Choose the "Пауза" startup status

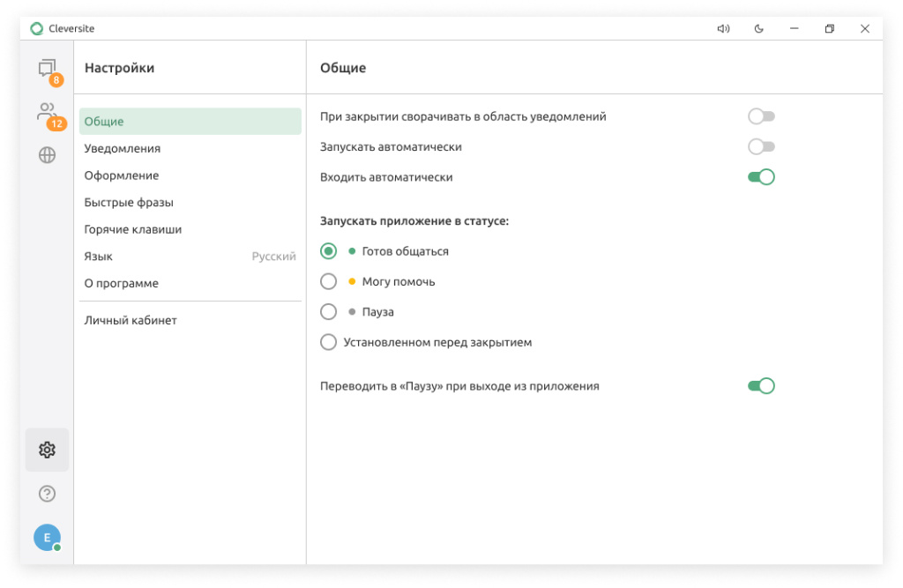click(329, 312)
